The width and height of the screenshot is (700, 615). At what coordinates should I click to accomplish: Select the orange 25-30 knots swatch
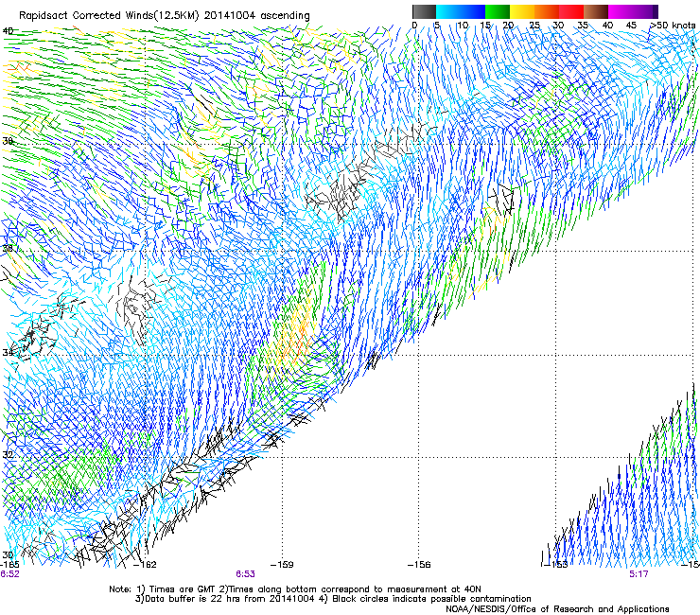coord(547,11)
